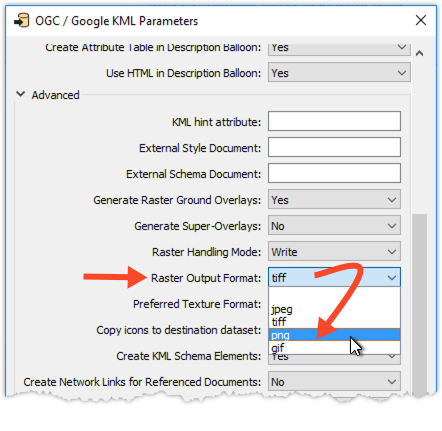442x431 pixels.
Task: Click the scrollbar up arrow
Action: tap(420, 53)
